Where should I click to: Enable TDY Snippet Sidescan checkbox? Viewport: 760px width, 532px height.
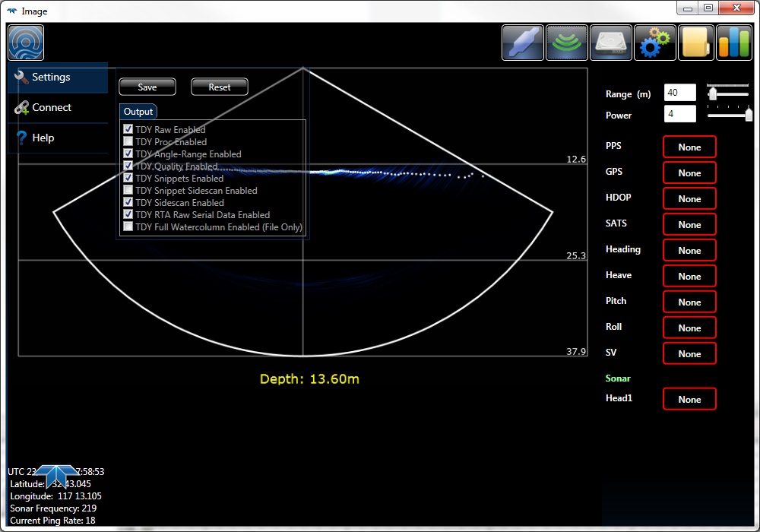128,191
